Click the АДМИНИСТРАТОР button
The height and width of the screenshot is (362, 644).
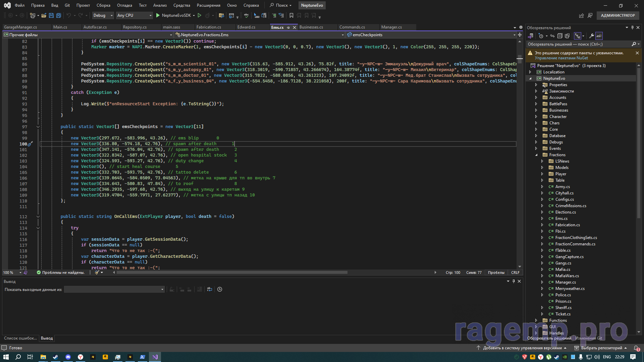click(x=618, y=15)
